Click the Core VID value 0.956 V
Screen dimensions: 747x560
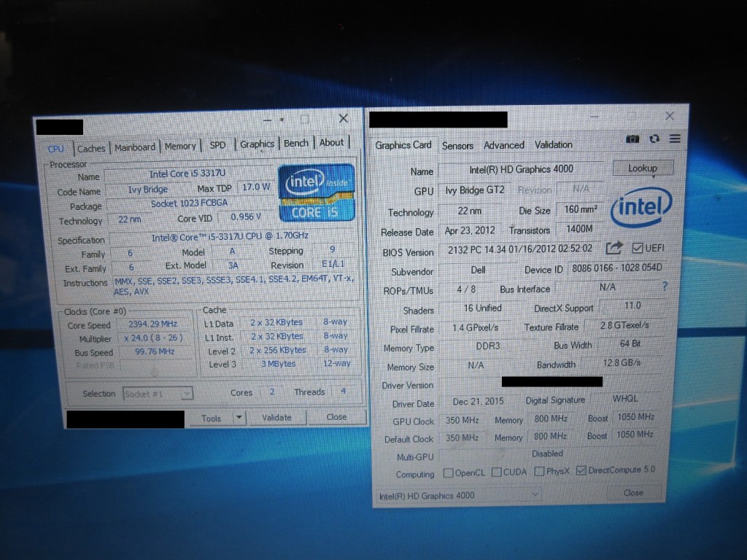coord(246,217)
